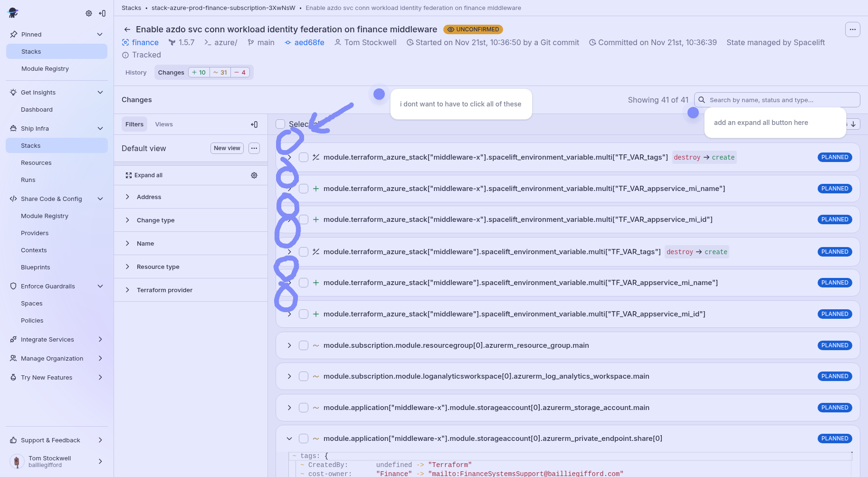Open the three-dot menu at top right

click(852, 29)
